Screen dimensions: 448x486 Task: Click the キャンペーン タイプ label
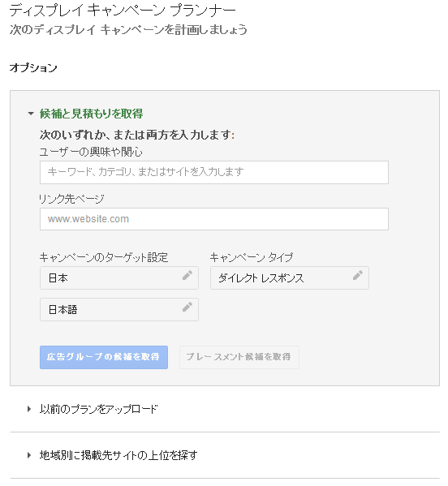[252, 257]
